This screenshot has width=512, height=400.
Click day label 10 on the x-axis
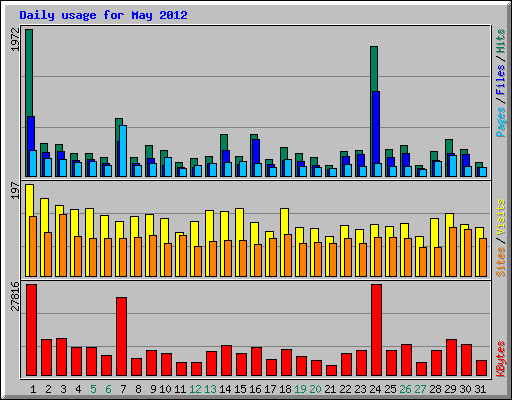165,389
